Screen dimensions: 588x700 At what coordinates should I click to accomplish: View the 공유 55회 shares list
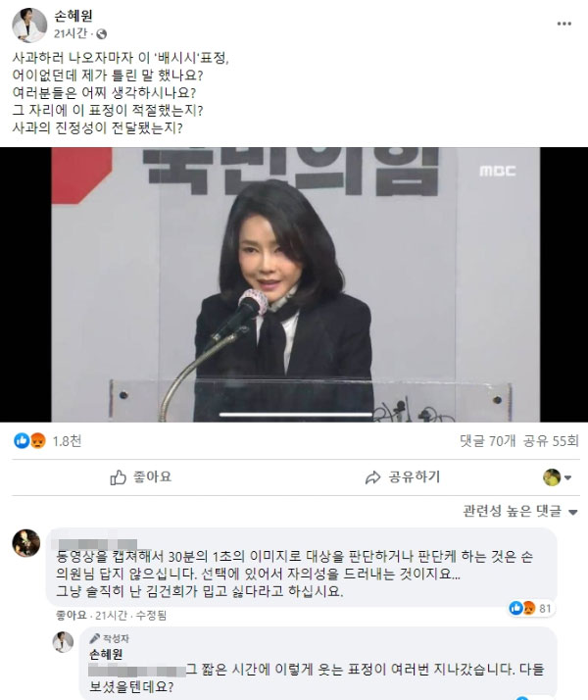pyautogui.click(x=552, y=441)
